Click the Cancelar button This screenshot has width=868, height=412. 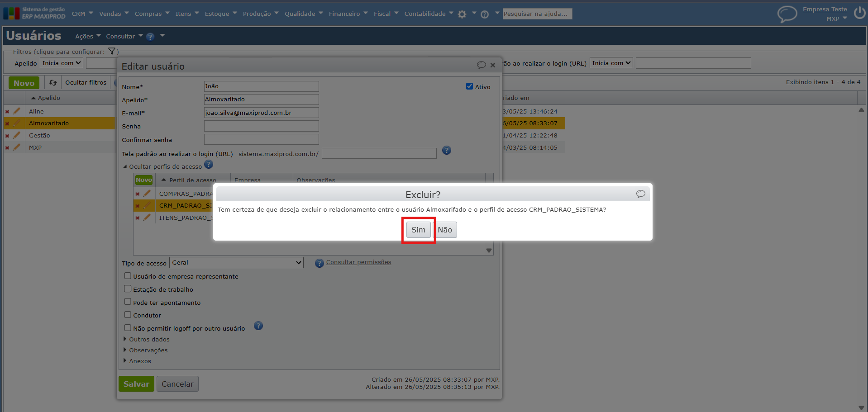(x=177, y=384)
